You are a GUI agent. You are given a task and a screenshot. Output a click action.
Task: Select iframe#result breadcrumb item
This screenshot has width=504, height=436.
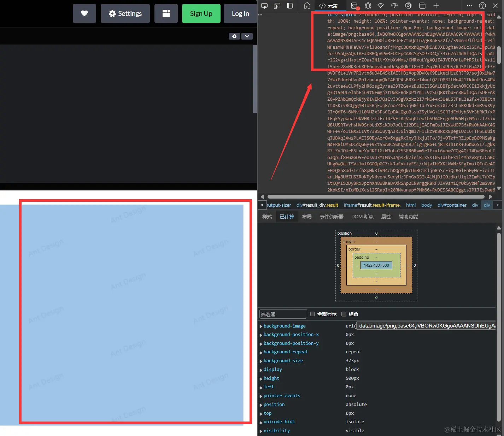372,205
